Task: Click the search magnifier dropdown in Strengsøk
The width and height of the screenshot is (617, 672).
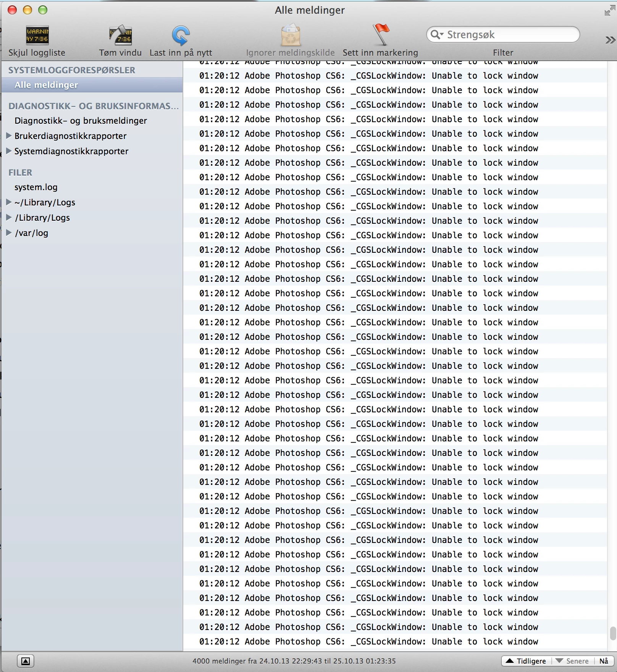Action: coord(437,35)
